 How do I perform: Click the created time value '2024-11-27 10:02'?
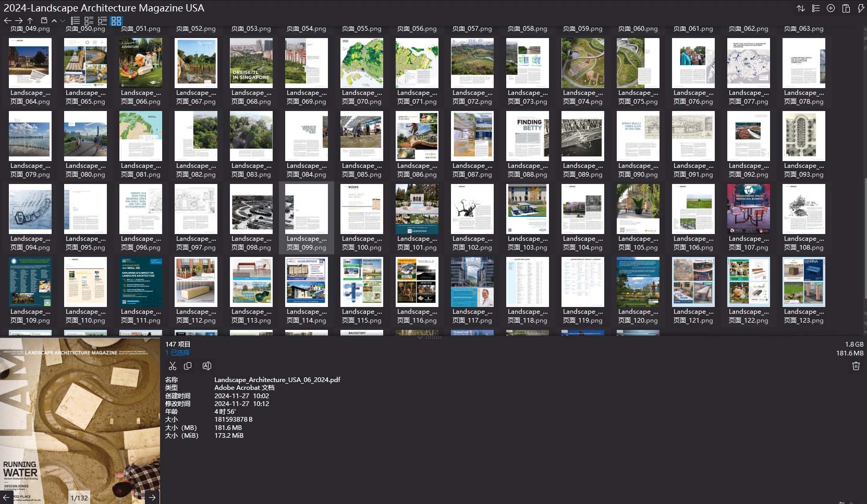tap(242, 396)
